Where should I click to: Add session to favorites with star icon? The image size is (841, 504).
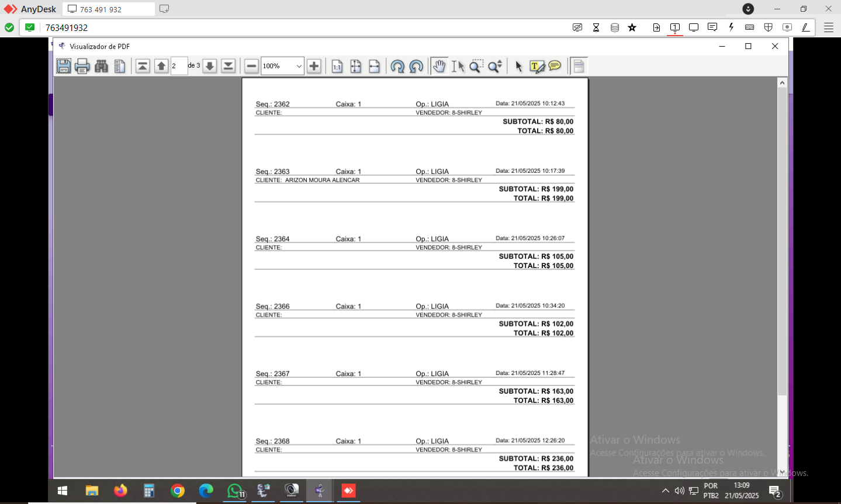coord(632,27)
